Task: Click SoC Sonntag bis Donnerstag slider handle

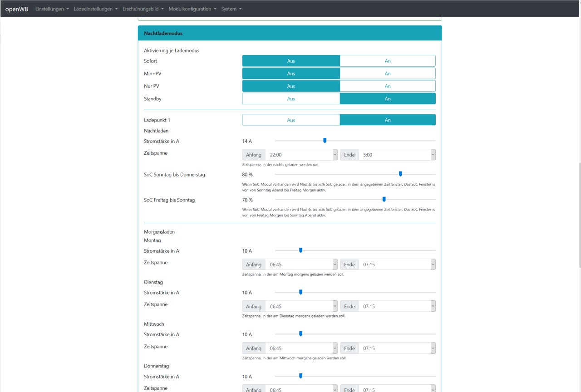Action: 400,174
